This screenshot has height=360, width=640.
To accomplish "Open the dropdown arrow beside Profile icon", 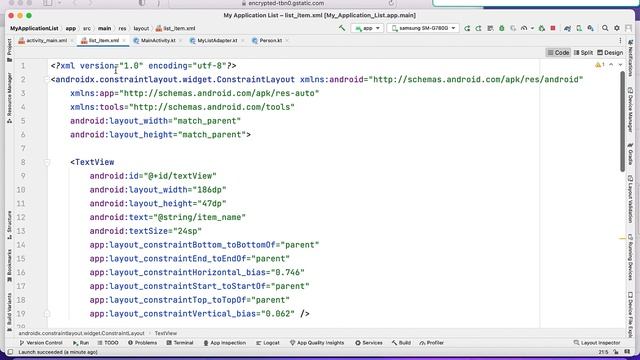I will click(x=532, y=28).
